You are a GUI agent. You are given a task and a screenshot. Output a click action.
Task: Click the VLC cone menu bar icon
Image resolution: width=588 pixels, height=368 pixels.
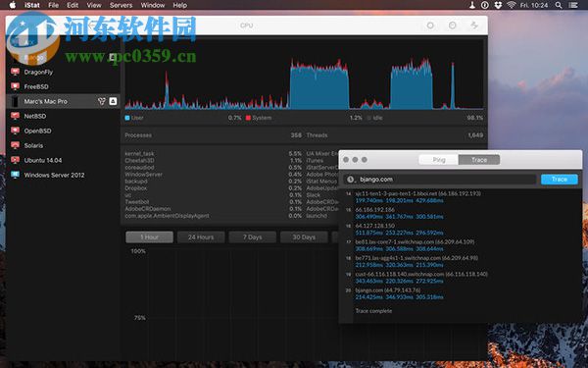click(472, 5)
